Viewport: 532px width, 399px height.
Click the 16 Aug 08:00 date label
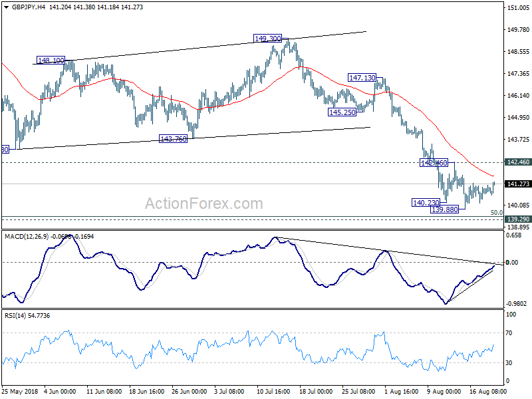[x=488, y=391]
